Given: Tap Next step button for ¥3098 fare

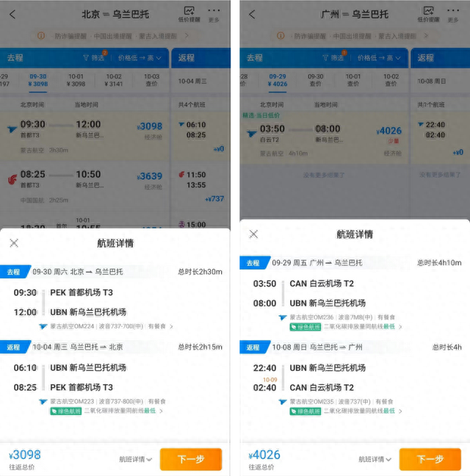Looking at the screenshot, I should pos(191,459).
